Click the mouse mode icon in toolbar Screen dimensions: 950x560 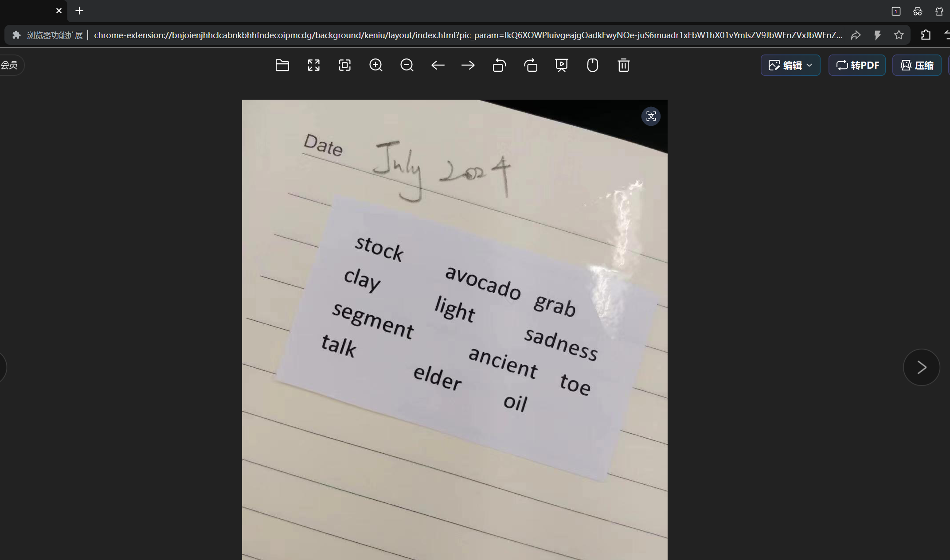(592, 66)
